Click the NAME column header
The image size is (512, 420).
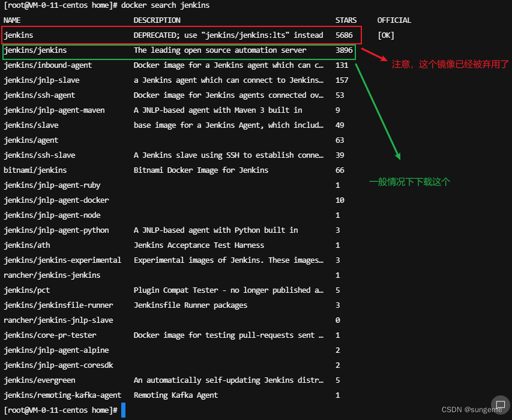pyautogui.click(x=12, y=20)
